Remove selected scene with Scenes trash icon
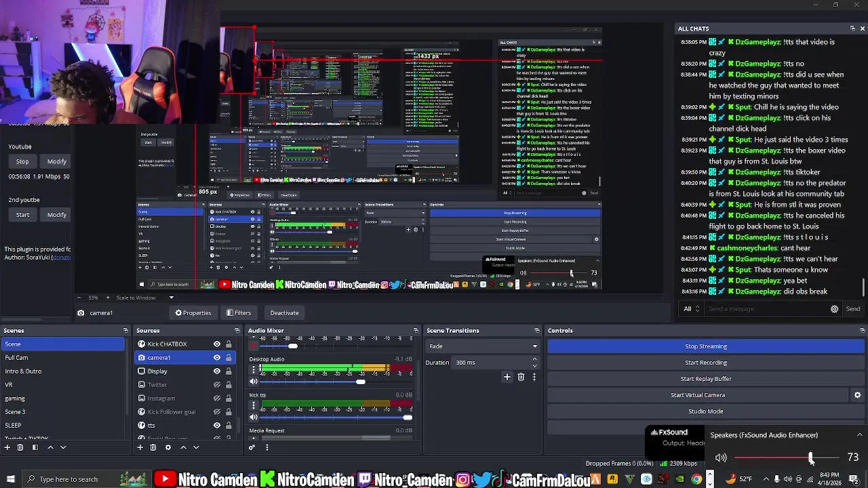 20,447
